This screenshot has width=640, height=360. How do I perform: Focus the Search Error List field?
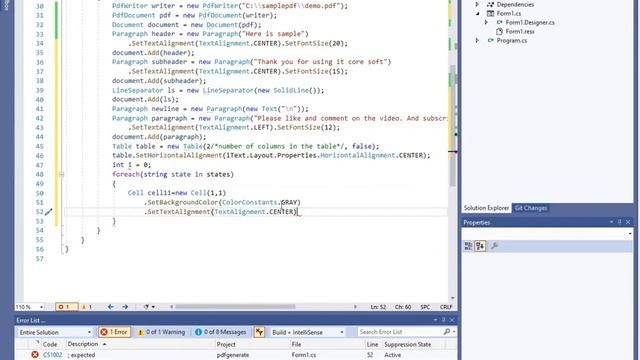click(x=400, y=332)
